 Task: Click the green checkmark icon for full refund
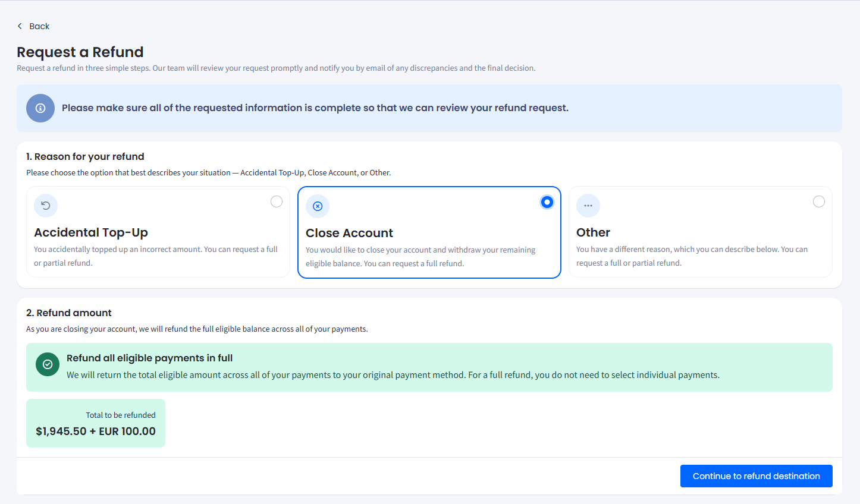(x=48, y=364)
